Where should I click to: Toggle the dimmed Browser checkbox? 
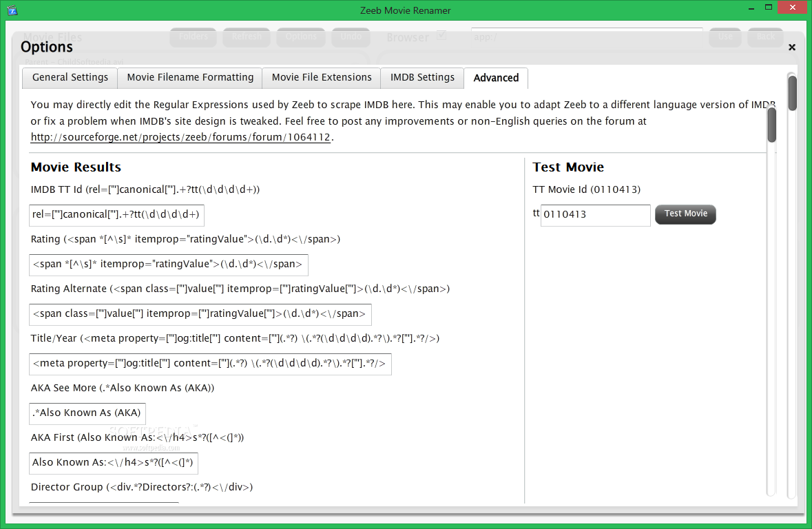(x=441, y=36)
